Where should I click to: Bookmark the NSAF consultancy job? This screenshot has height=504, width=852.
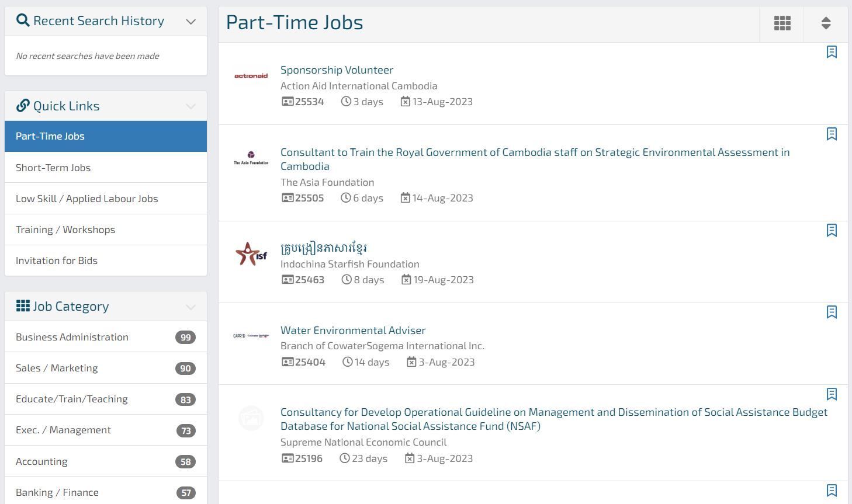(832, 394)
